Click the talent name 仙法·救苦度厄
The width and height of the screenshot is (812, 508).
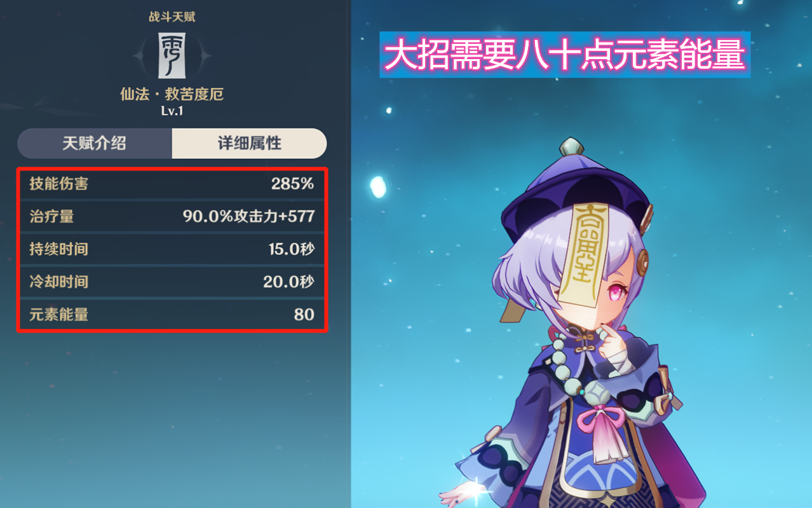(x=172, y=95)
